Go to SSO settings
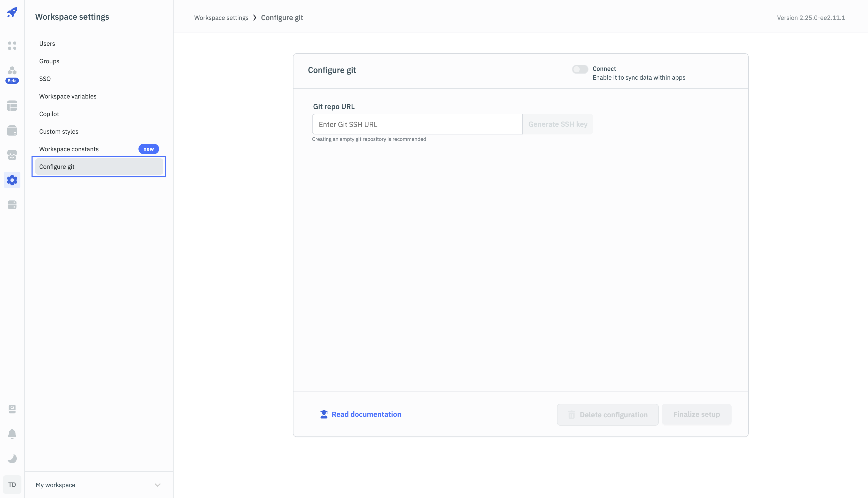The height and width of the screenshot is (498, 868). [x=45, y=79]
